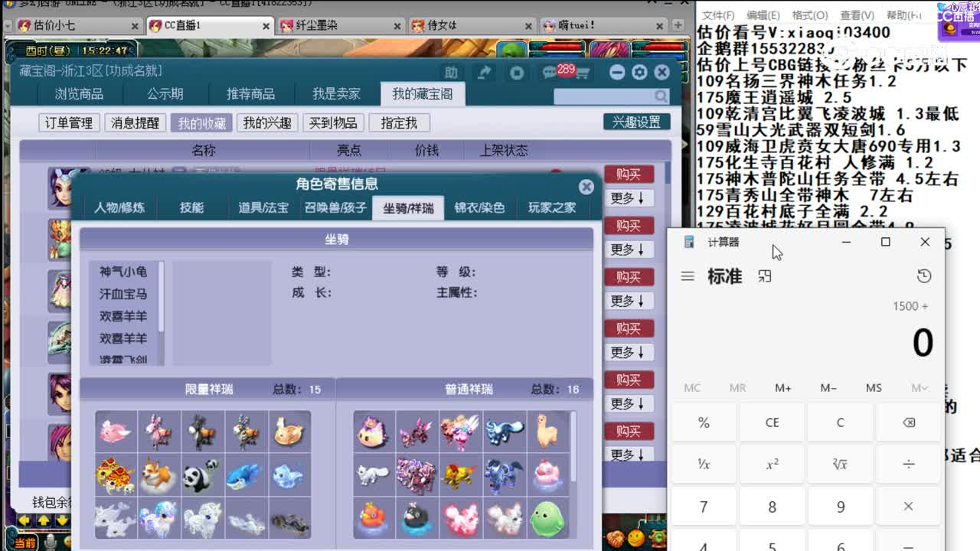
Task: Select 汗血宝马 in the mount list
Action: click(122, 294)
